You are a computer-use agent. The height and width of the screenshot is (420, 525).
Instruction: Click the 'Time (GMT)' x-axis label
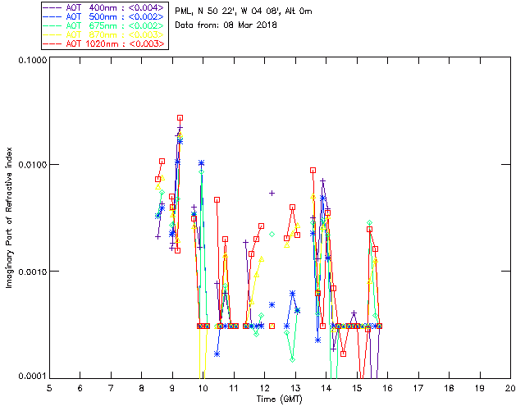pyautogui.click(x=280, y=399)
